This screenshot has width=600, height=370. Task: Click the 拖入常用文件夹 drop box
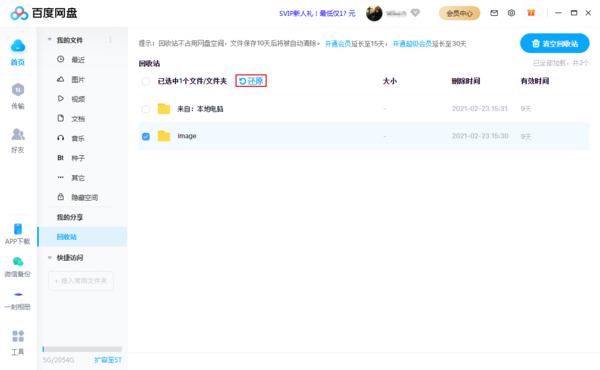click(x=81, y=281)
